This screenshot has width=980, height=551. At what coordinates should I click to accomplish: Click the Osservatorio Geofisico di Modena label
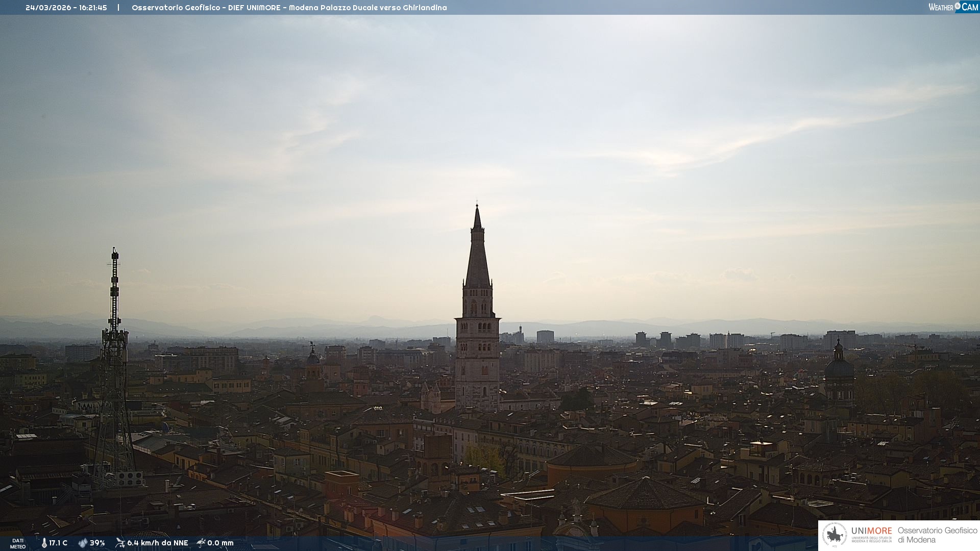point(937,535)
